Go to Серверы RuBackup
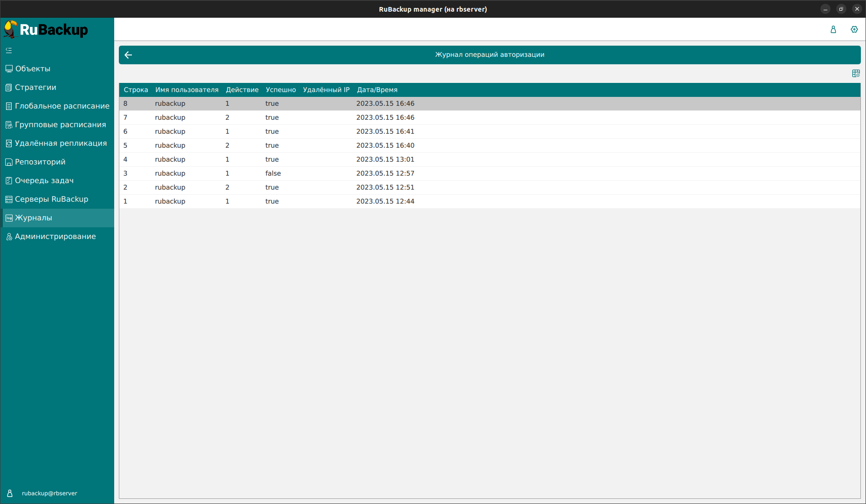Screen dimensions: 866x504 click(51, 199)
